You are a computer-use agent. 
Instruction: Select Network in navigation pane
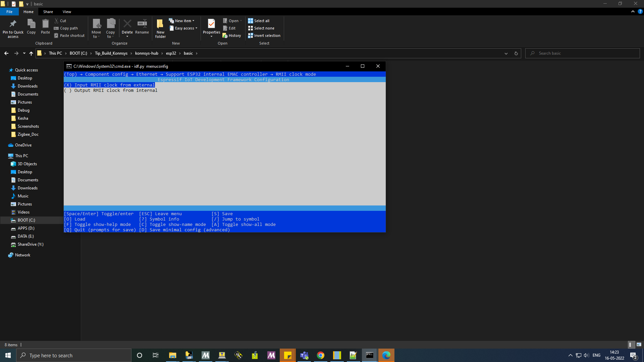pyautogui.click(x=22, y=255)
